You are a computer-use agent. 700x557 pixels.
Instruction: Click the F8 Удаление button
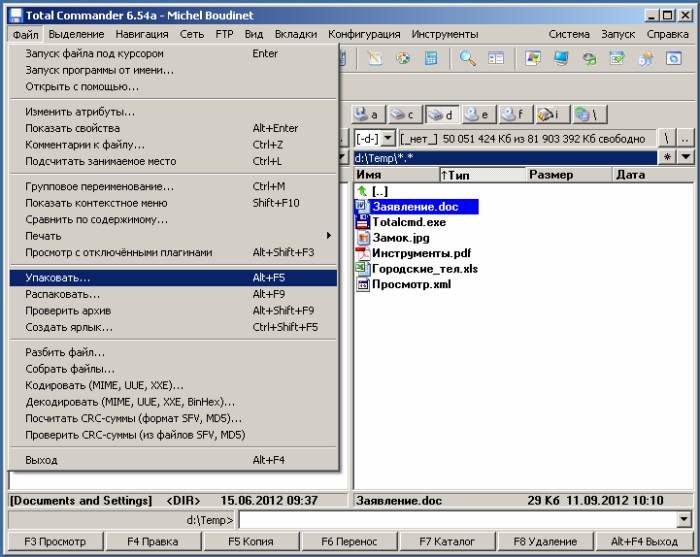[545, 542]
